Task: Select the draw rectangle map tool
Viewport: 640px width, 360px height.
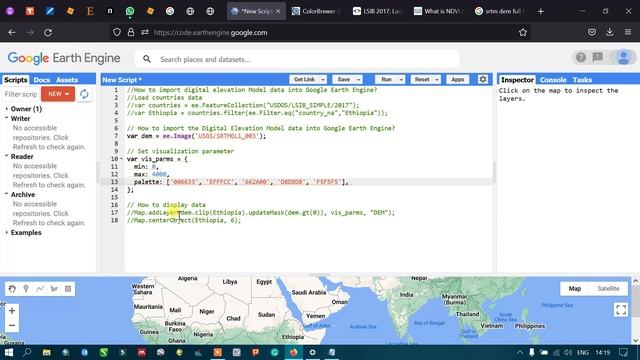Action: click(x=68, y=289)
